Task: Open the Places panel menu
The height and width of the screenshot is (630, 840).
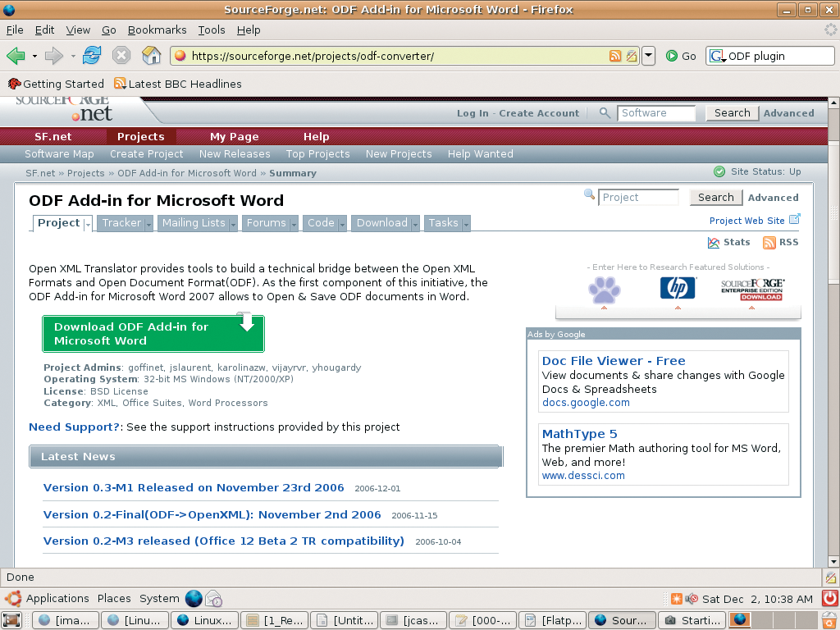Action: point(113,598)
